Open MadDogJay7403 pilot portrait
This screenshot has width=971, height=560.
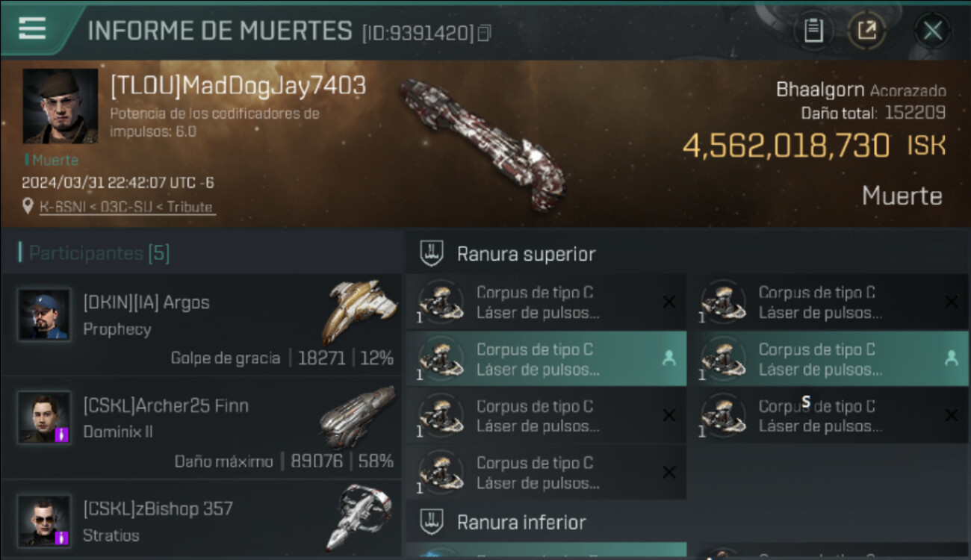click(60, 106)
